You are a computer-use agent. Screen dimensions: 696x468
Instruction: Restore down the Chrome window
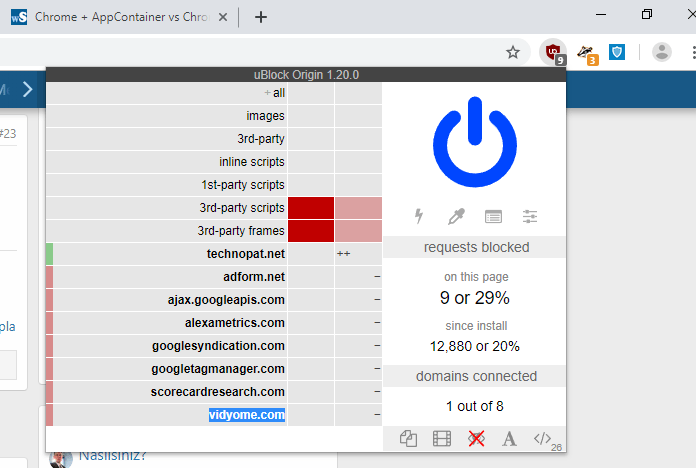647,14
